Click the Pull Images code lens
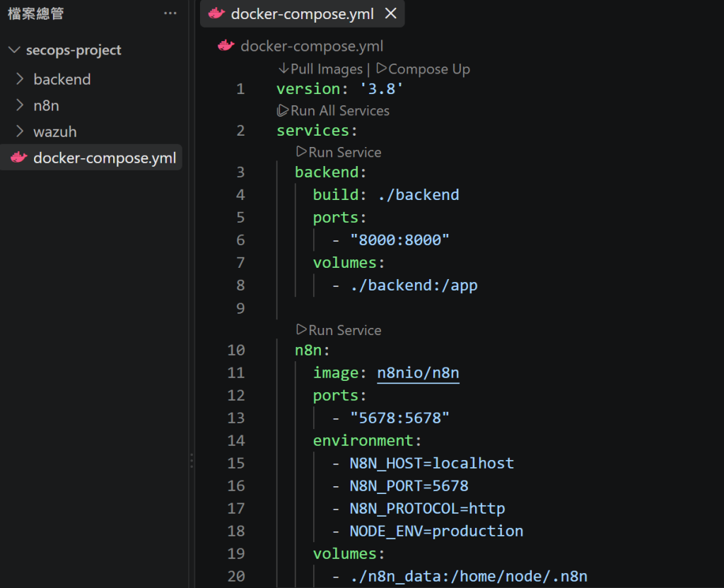The height and width of the screenshot is (588, 724). [320, 69]
